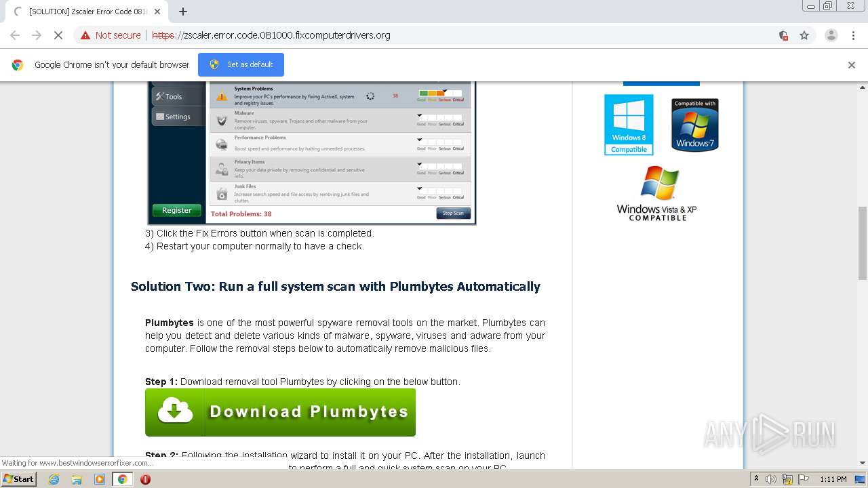Screen dimensions: 868x488
Task: Dismiss the default browser notification bar
Action: point(851,65)
